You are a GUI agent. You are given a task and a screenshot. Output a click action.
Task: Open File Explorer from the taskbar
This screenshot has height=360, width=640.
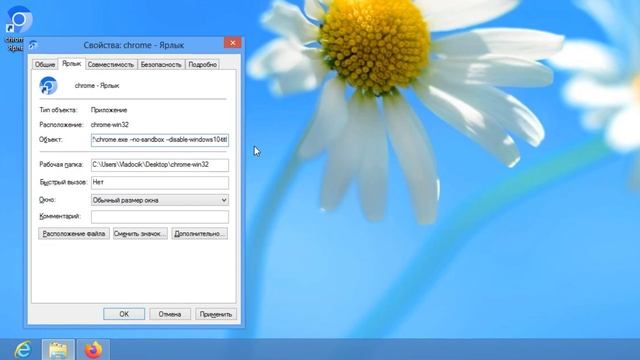pyautogui.click(x=58, y=350)
